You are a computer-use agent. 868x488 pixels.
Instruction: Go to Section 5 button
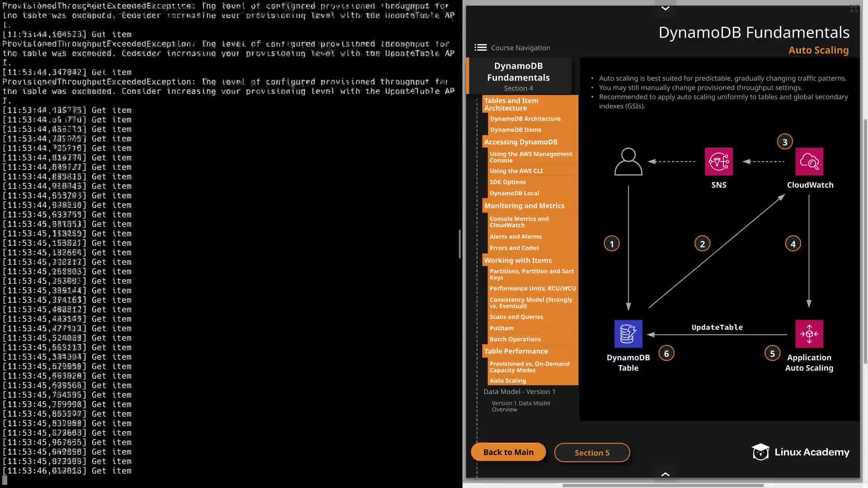click(592, 452)
